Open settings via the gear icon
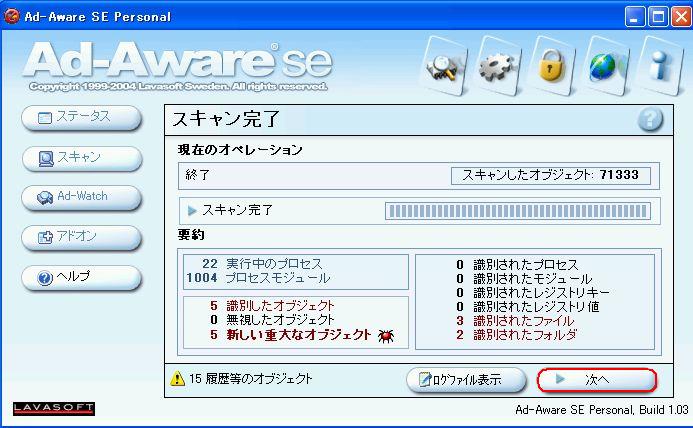This screenshot has height=428, width=693. [x=498, y=66]
